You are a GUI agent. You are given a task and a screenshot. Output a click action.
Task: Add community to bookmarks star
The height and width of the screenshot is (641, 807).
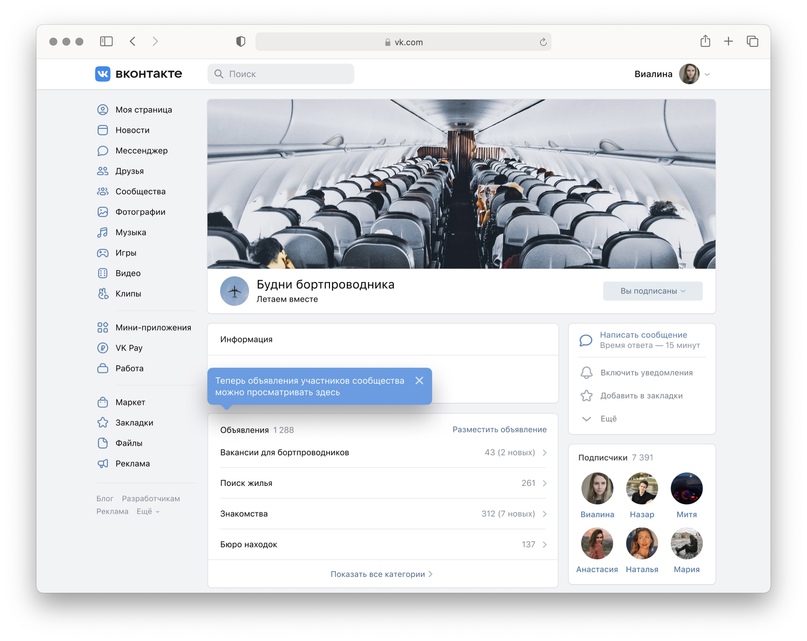(586, 396)
